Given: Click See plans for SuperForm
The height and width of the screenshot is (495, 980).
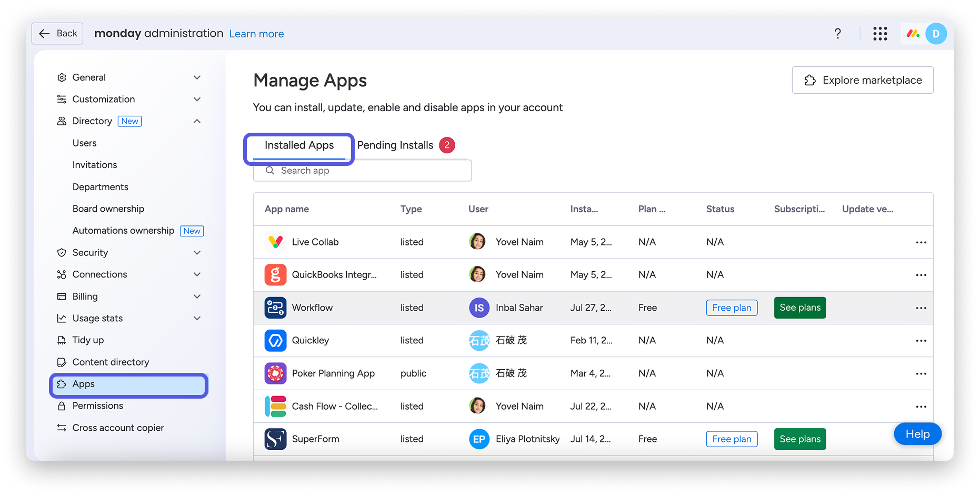Looking at the screenshot, I should point(800,439).
